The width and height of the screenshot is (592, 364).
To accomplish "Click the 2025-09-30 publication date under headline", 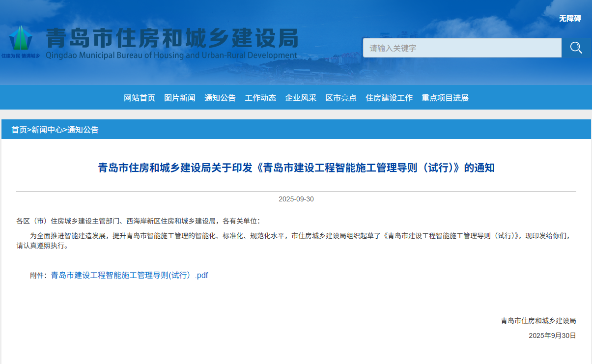I will [296, 199].
